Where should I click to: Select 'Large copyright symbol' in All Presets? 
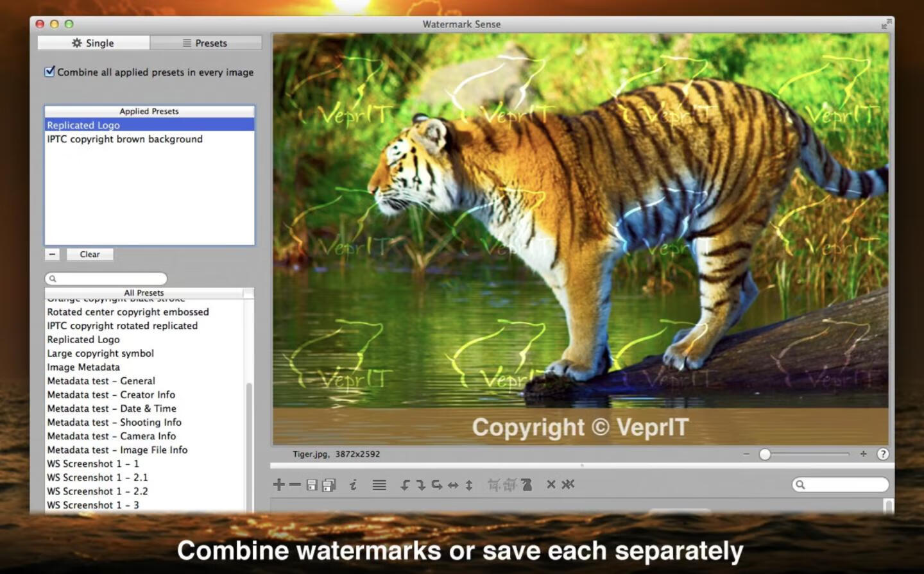[100, 353]
